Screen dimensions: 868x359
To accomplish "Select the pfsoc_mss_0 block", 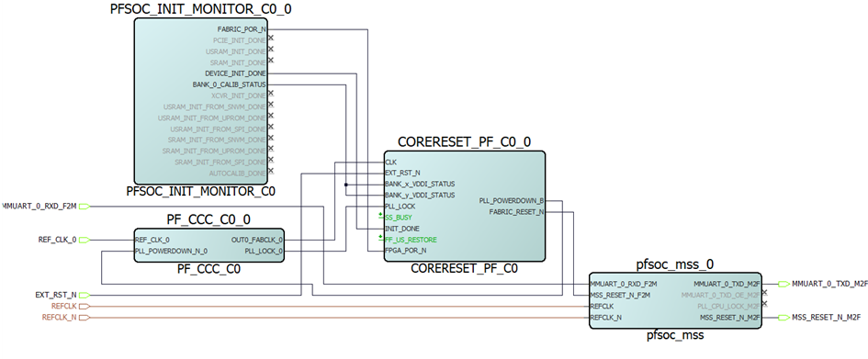I will click(x=675, y=300).
